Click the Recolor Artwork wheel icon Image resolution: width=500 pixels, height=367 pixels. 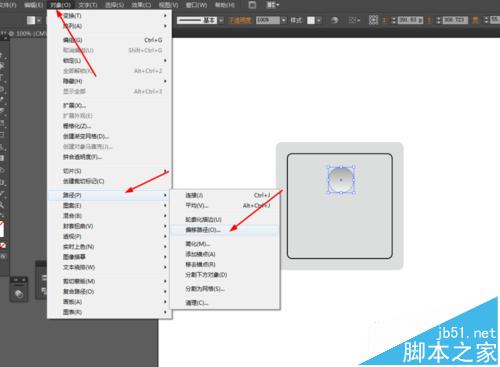click(334, 20)
